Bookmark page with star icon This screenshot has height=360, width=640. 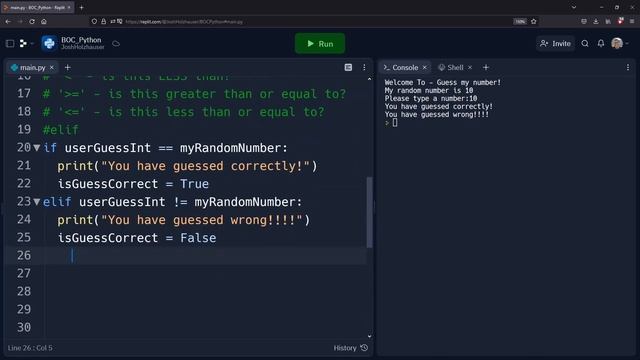click(533, 21)
